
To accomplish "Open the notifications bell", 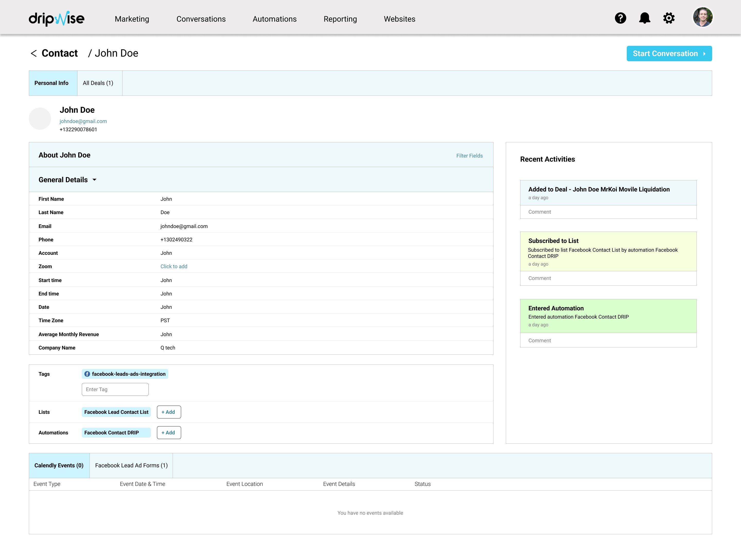I will (644, 18).
